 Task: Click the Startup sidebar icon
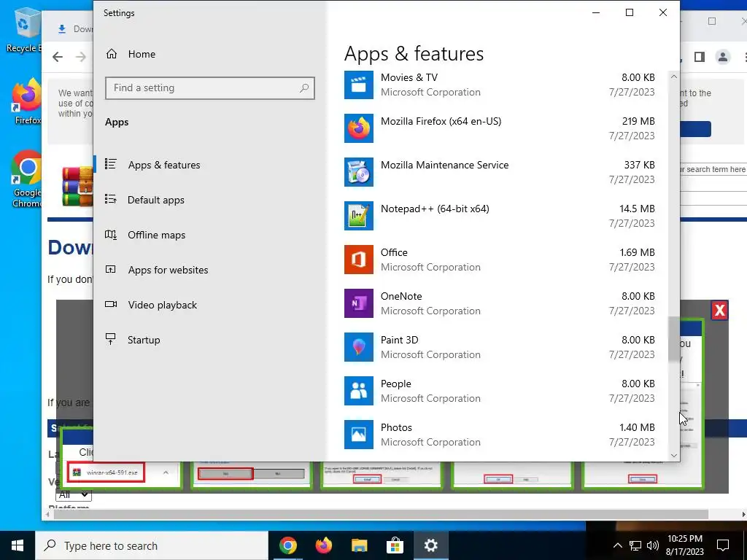111,339
